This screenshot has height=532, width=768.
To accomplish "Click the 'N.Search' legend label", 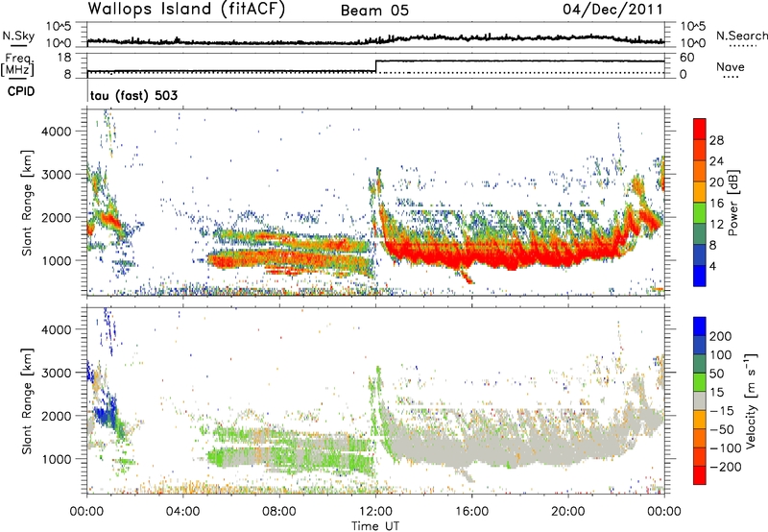I will pyautogui.click(x=741, y=36).
